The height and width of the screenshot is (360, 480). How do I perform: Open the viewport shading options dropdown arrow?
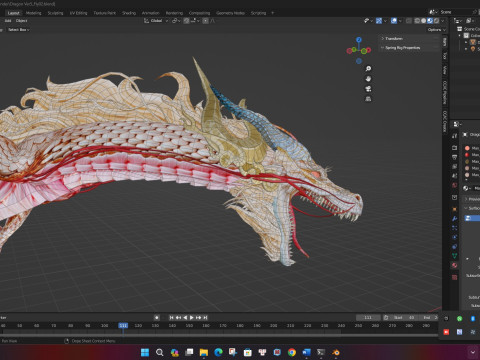[443, 21]
